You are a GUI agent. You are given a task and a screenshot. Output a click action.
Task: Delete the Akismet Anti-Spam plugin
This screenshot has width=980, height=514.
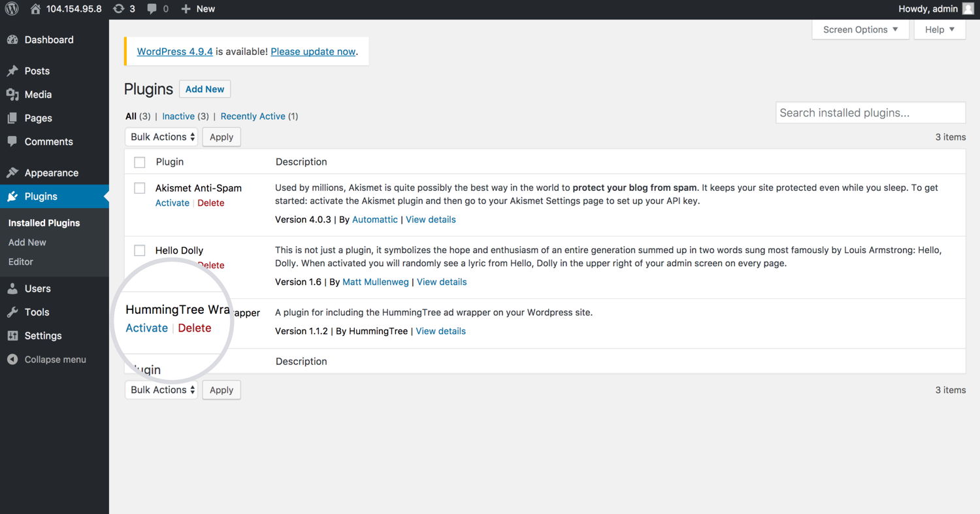tap(211, 203)
